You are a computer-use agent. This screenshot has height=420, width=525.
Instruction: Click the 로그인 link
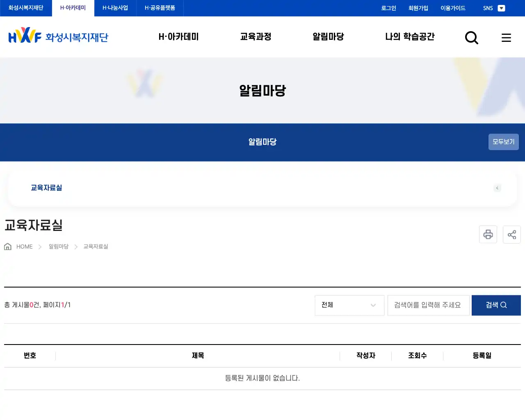[388, 8]
